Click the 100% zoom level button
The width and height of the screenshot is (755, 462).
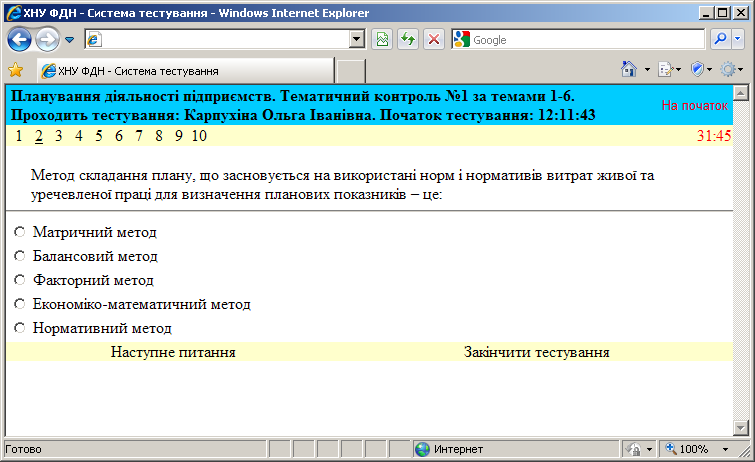(687, 449)
